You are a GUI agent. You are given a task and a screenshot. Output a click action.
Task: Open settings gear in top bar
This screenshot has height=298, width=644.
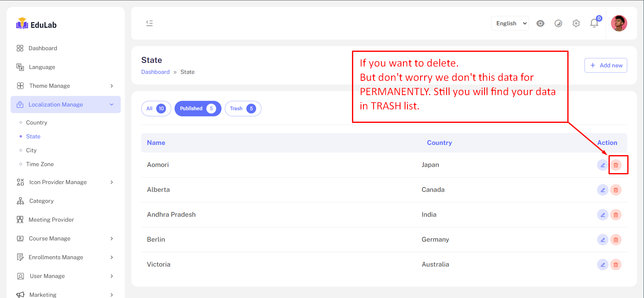tap(576, 23)
